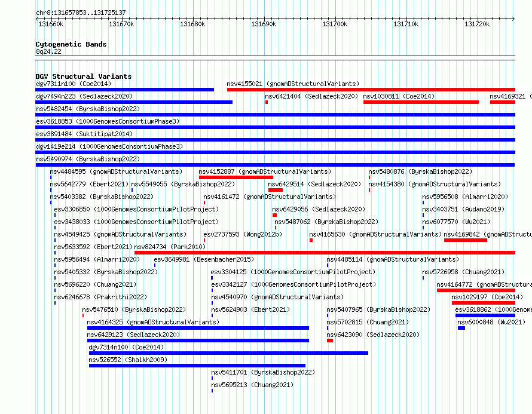Click esv3618853 (1000GenomesConsortiumPhase3) label
The image size is (532, 414).
click(x=108, y=121)
